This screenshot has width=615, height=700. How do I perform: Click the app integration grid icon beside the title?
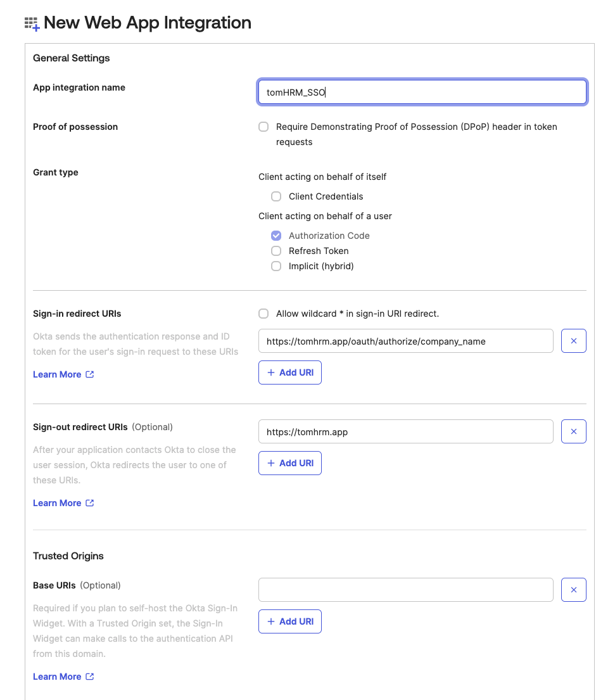tap(32, 23)
